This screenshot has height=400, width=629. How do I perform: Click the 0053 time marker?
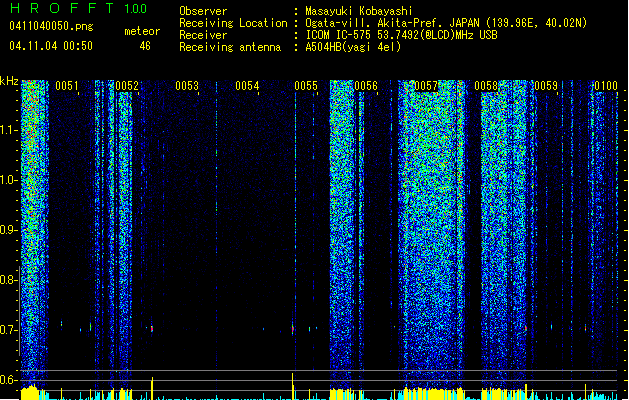pyautogui.click(x=187, y=86)
